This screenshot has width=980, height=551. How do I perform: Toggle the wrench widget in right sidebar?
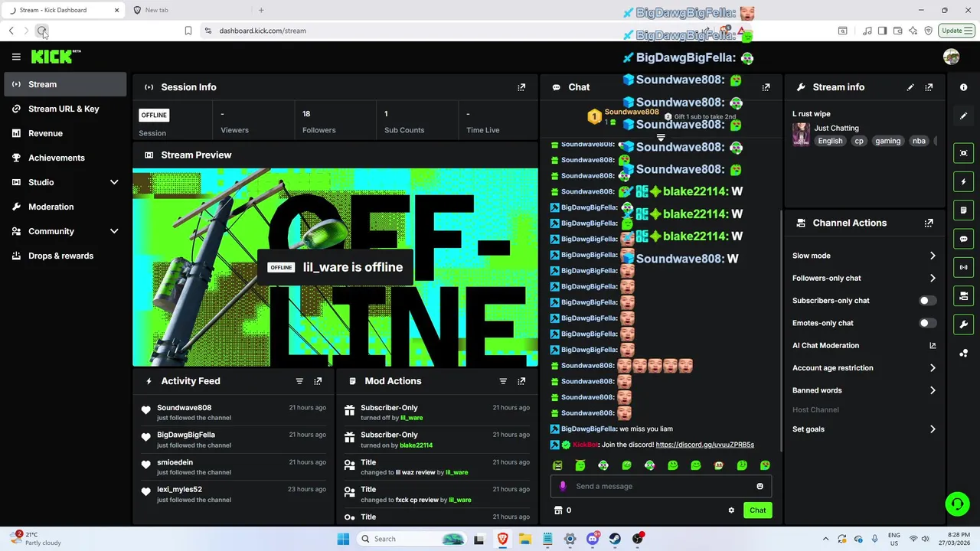click(x=964, y=324)
